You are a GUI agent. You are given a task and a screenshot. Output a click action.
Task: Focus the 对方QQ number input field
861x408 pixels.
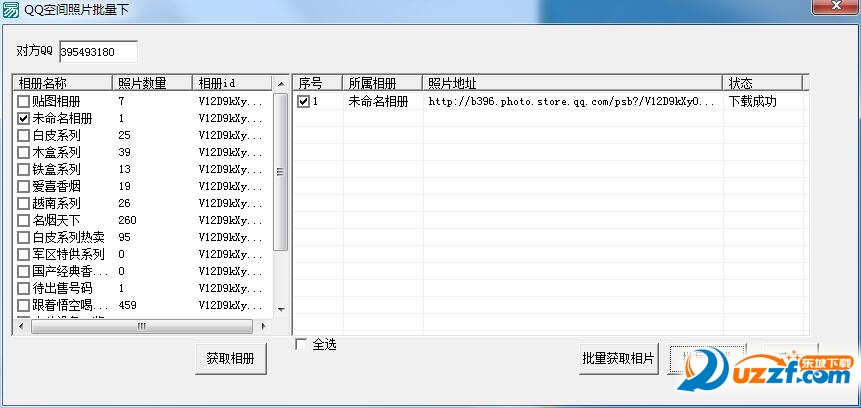pos(98,52)
